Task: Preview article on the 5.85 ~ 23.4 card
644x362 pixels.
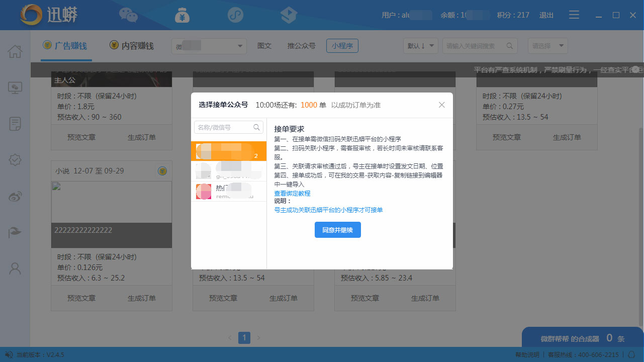Action: (x=365, y=298)
